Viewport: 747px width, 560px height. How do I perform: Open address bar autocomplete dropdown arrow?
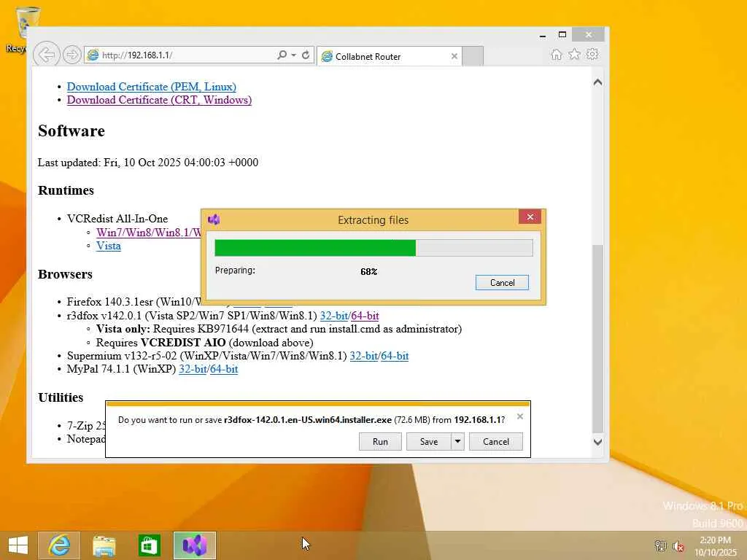(x=293, y=55)
